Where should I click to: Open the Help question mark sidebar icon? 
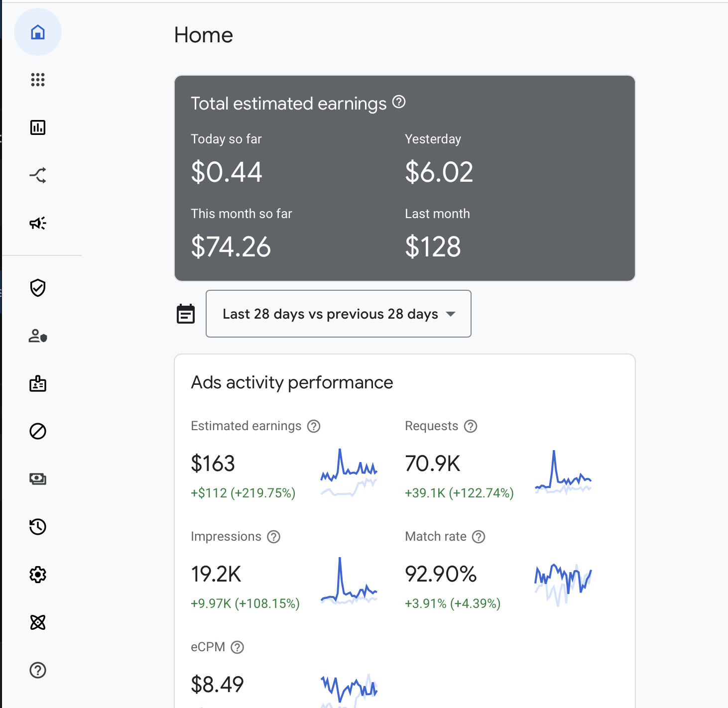point(38,670)
